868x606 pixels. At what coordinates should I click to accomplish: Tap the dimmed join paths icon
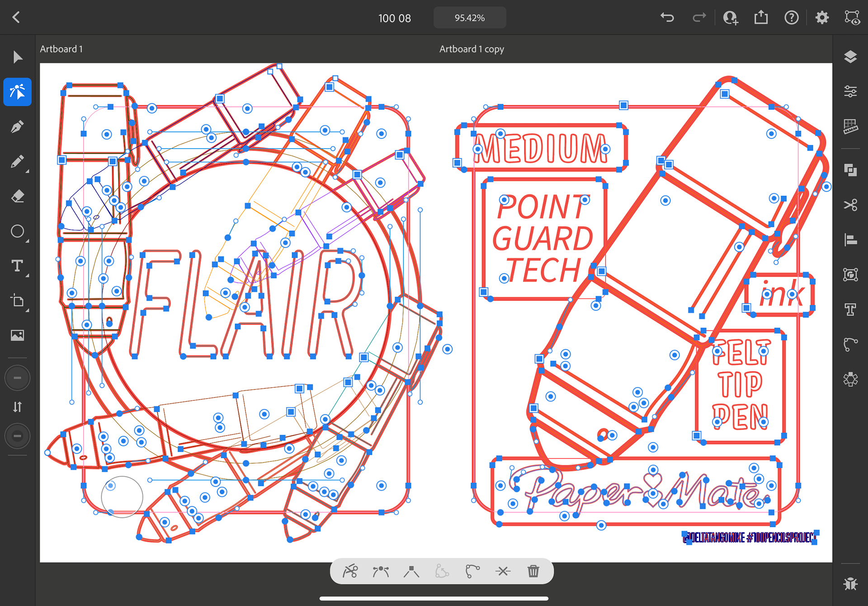[442, 571]
